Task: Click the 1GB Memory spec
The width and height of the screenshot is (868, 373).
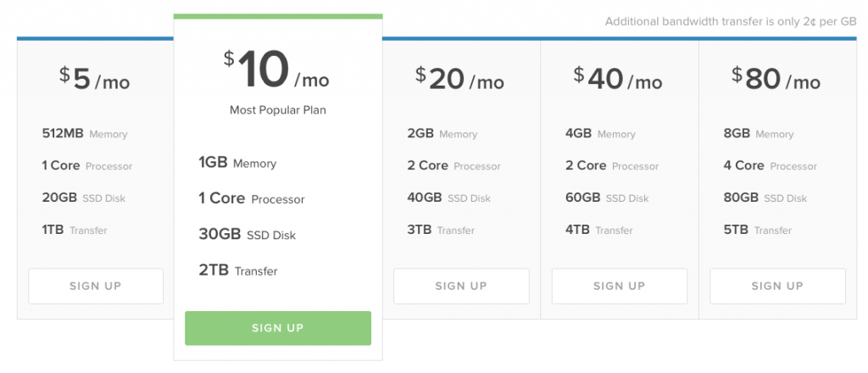Action: pos(237,164)
